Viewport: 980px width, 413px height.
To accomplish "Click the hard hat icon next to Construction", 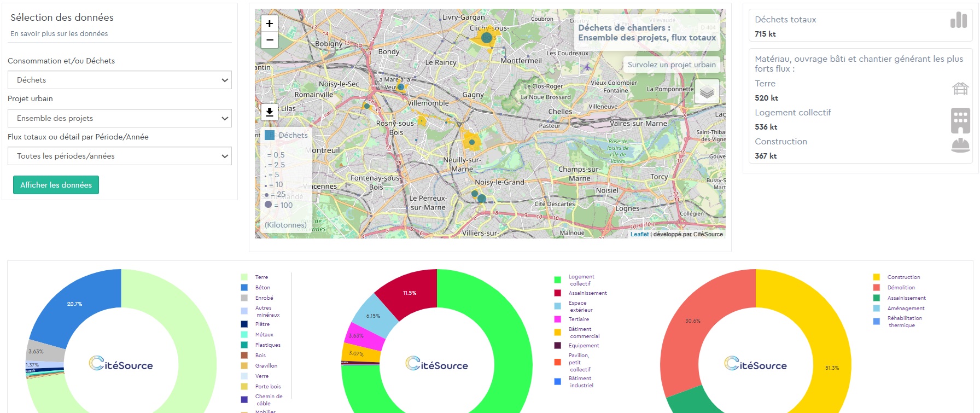I will [x=960, y=145].
